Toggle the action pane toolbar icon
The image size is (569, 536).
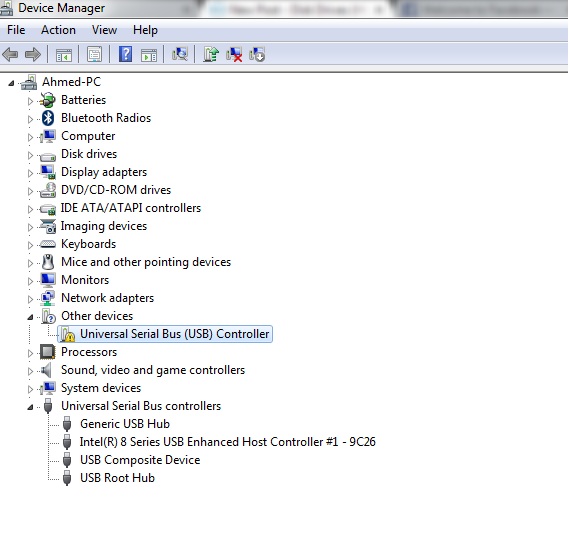[x=149, y=55]
